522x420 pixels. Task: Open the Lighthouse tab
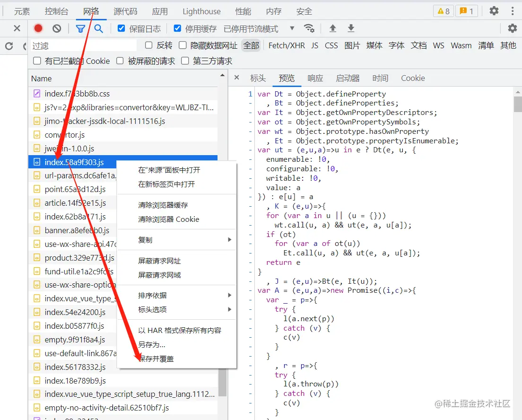tap(202, 11)
